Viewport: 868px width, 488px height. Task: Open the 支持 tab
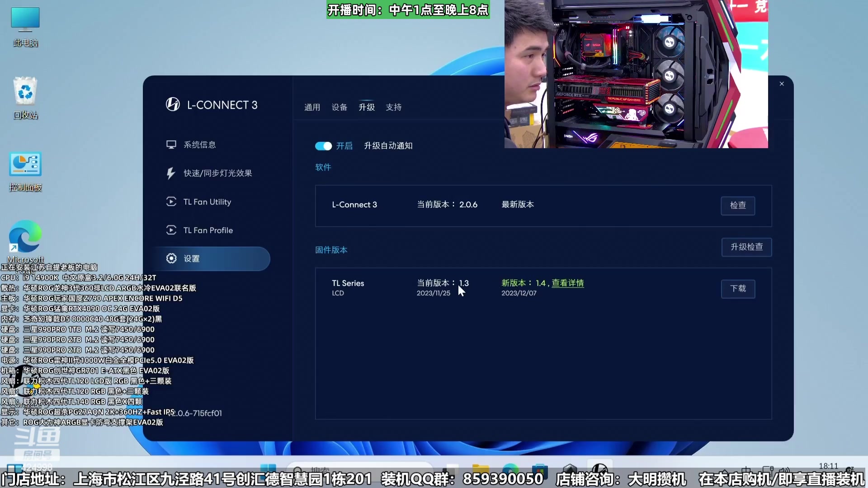393,107
